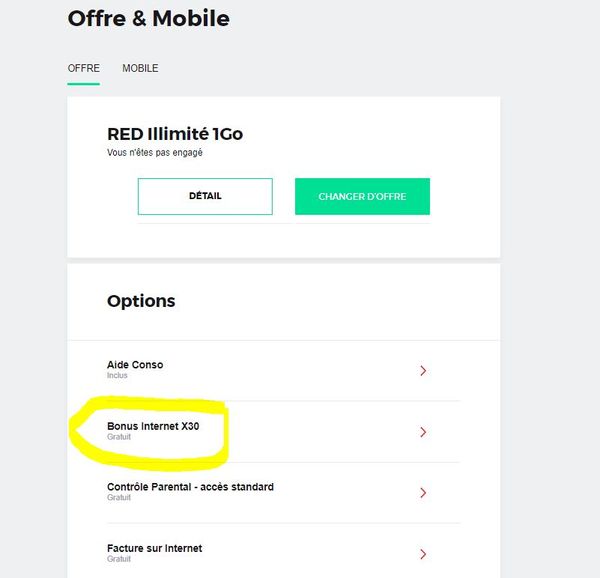Expand Bonus Internet X30 with its chevron

423,432
